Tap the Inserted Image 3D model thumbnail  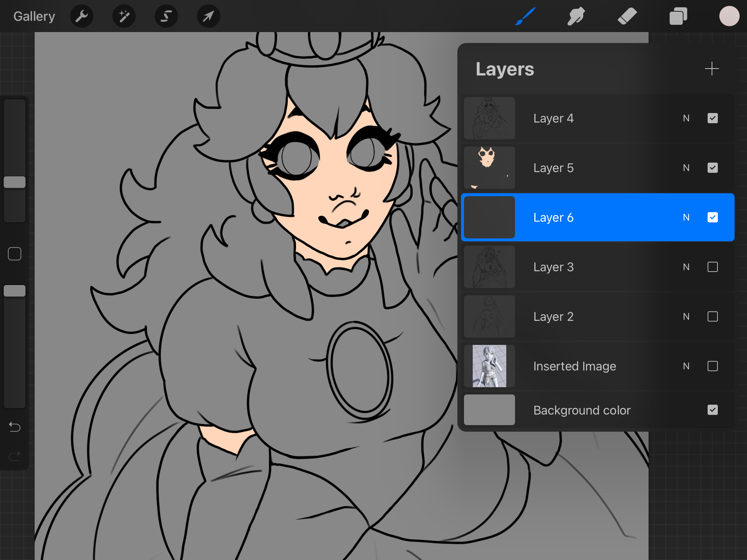pyautogui.click(x=489, y=366)
